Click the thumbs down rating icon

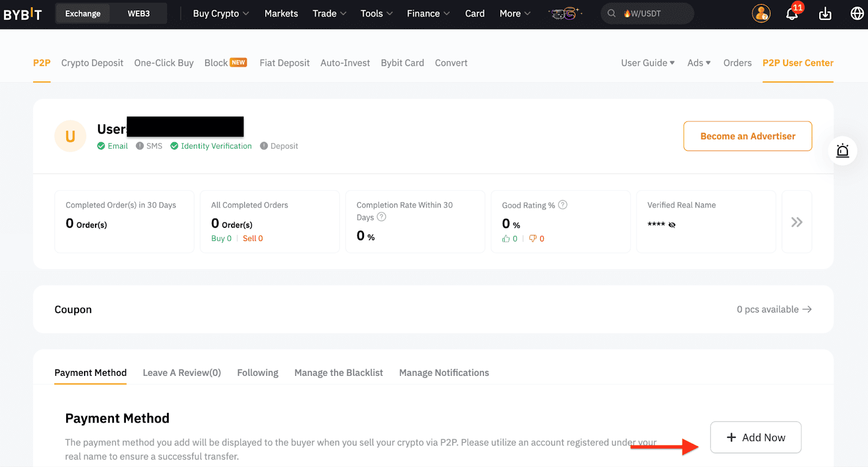click(x=533, y=239)
